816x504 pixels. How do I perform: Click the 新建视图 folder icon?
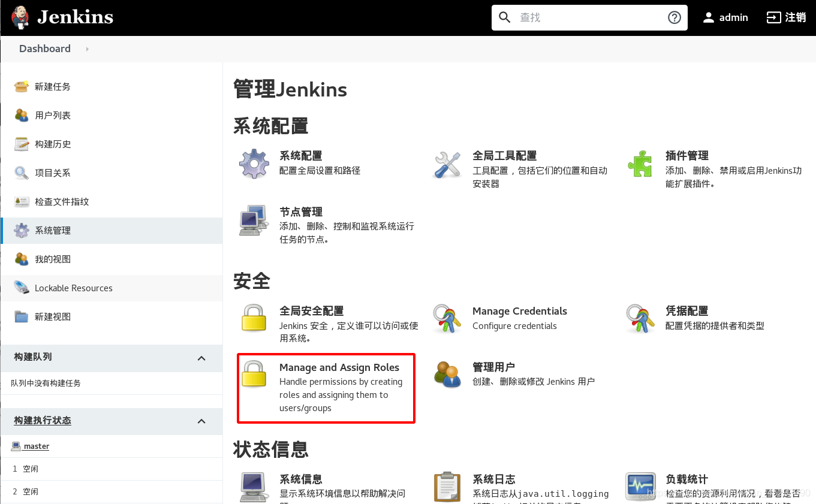[x=22, y=316]
